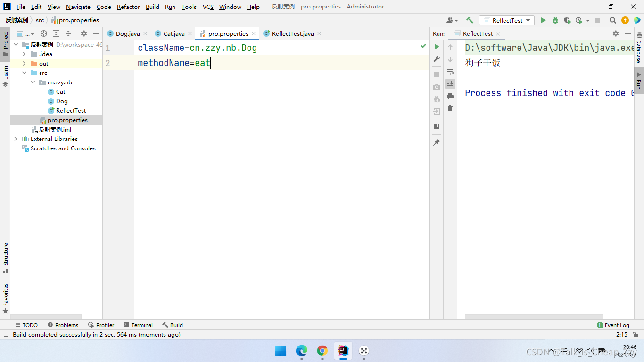Open the user account dropdown
Viewport: 644px width, 362px height.
point(452,20)
